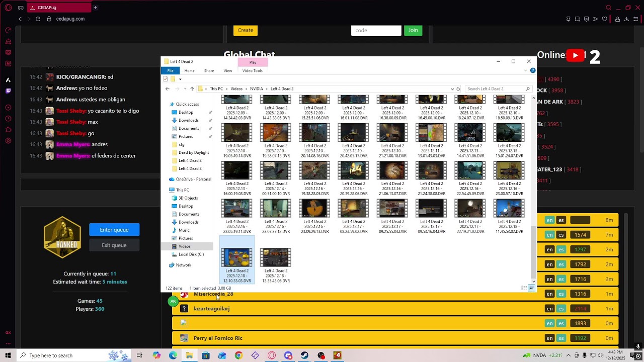Click player name lazarteaguilarj in the list
644x362 pixels.
[x=211, y=309]
